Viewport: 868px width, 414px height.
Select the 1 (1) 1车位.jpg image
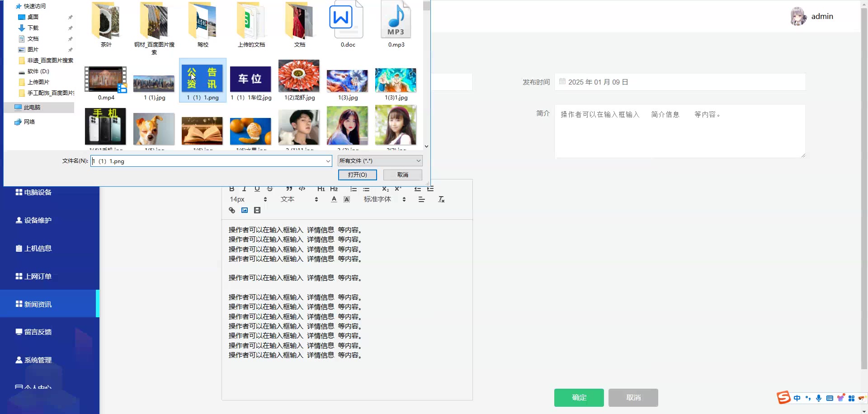pos(251,83)
